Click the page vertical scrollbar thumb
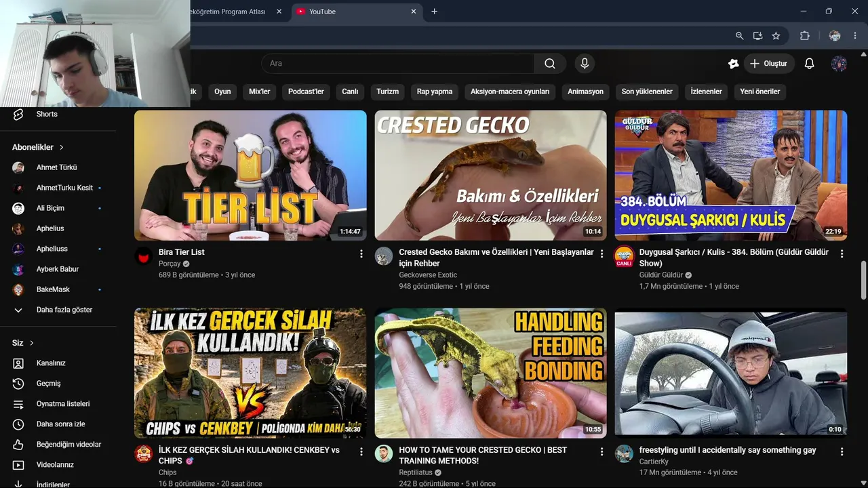Image resolution: width=868 pixels, height=488 pixels. [863, 279]
